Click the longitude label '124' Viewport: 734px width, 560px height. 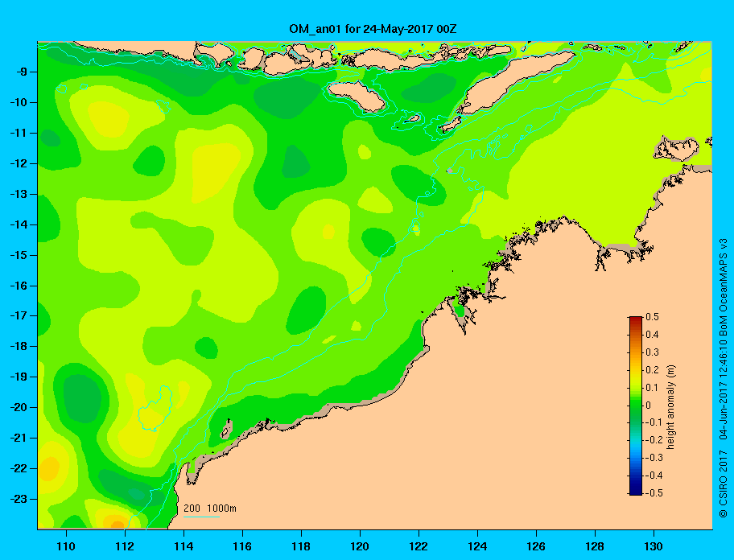click(477, 546)
